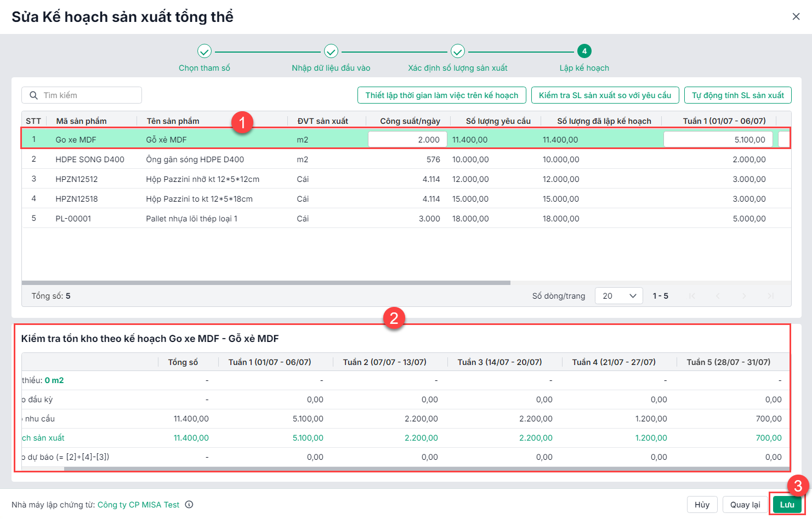Image resolution: width=812 pixels, height=519 pixels.
Task: Click the Quay lại button
Action: point(745,505)
